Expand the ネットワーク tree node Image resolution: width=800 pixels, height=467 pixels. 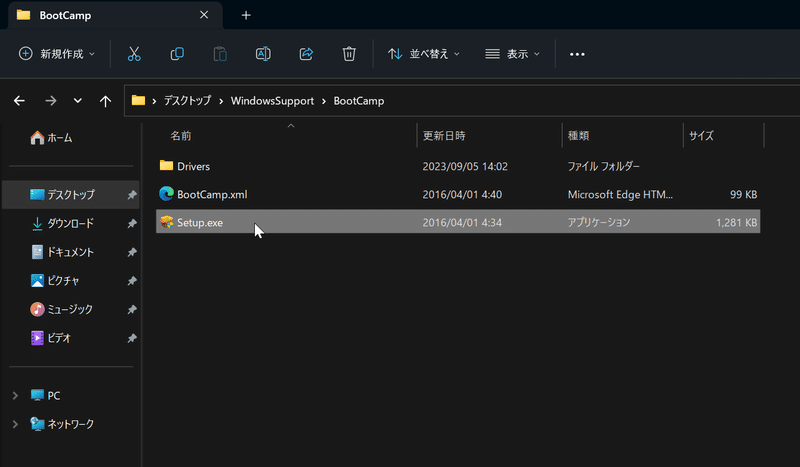[x=15, y=424]
